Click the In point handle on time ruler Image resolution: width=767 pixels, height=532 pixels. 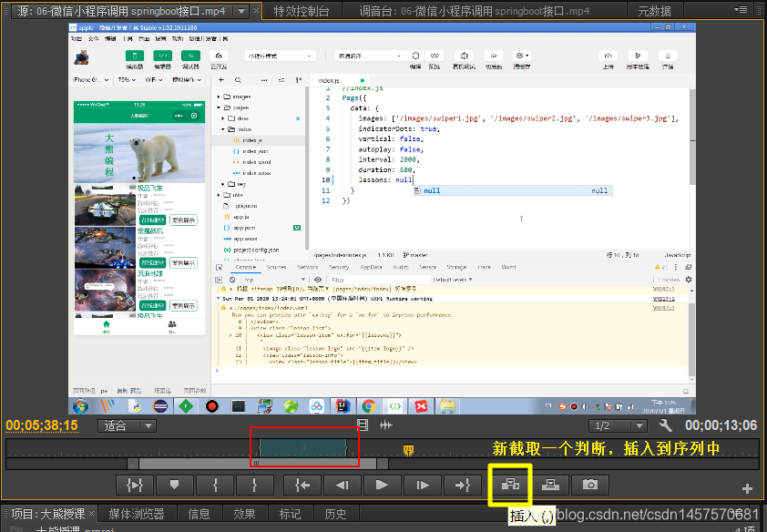(260, 447)
